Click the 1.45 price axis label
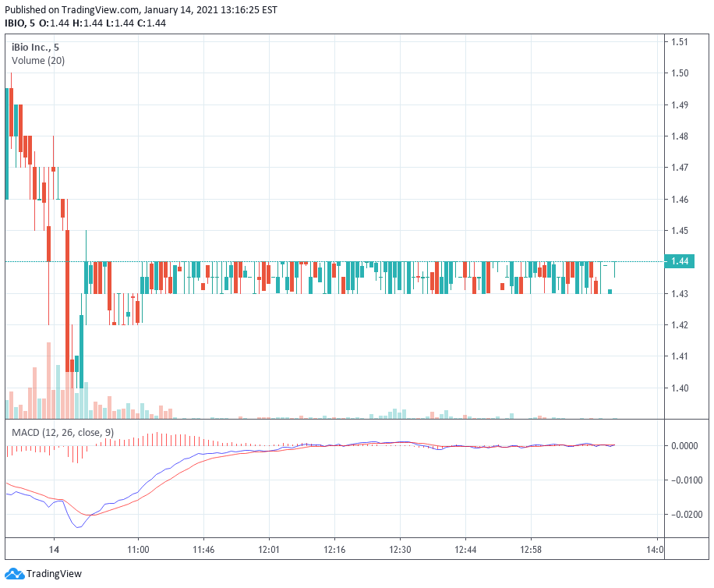 point(680,231)
